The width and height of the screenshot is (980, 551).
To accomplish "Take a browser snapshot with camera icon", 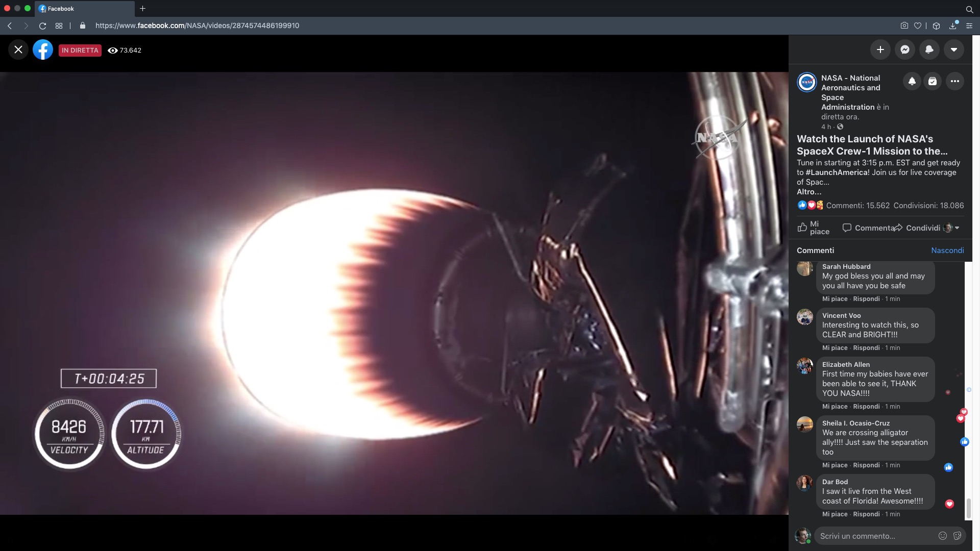I will pyautogui.click(x=904, y=26).
